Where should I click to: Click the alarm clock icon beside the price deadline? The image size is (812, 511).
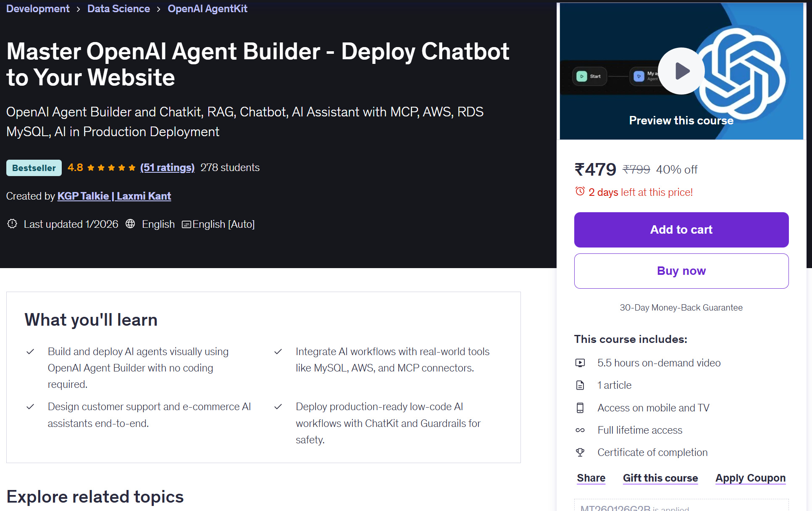pos(580,192)
